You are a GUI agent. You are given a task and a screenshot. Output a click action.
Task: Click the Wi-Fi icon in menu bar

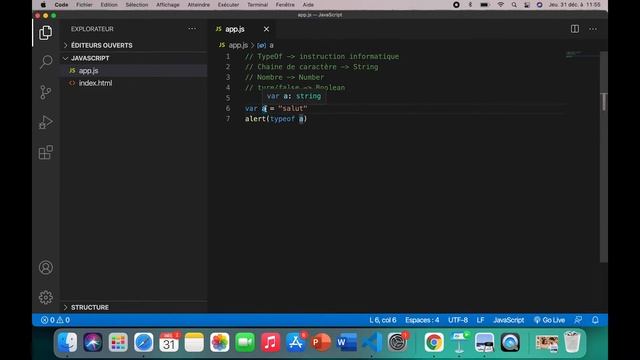(500, 5)
